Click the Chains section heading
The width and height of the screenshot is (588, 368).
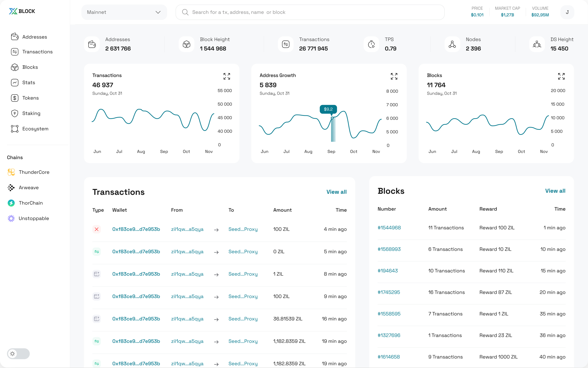(x=15, y=157)
